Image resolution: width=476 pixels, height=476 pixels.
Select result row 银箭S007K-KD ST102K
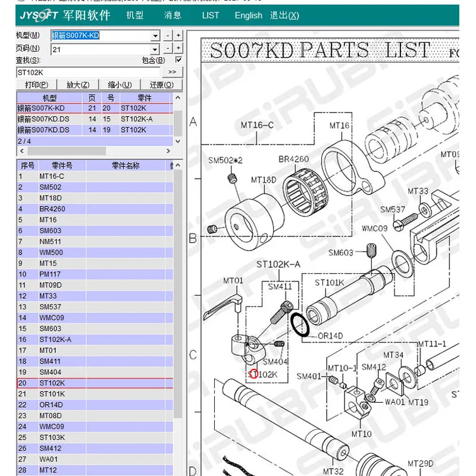[95, 108]
